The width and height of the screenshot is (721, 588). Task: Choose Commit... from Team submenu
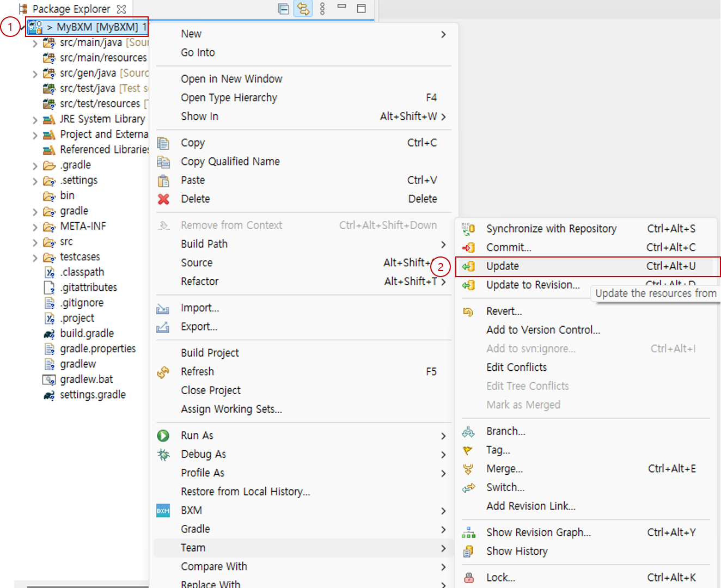[x=509, y=248]
